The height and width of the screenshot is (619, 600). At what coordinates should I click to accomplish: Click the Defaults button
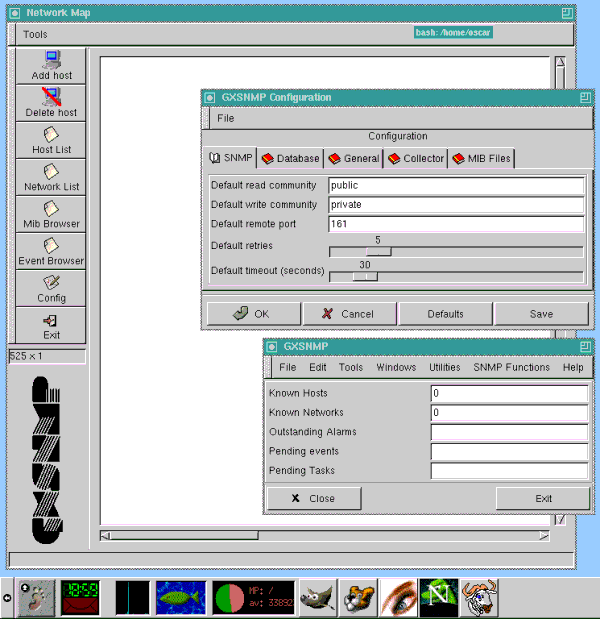[x=445, y=313]
